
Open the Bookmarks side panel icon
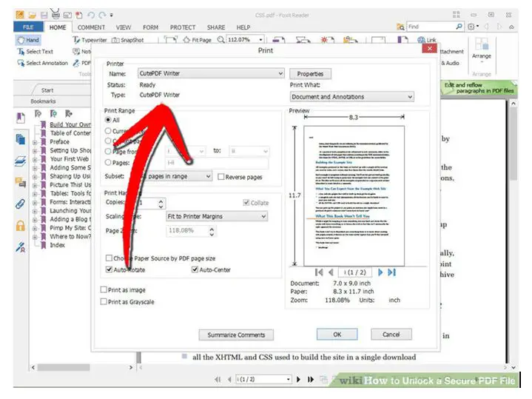click(21, 118)
